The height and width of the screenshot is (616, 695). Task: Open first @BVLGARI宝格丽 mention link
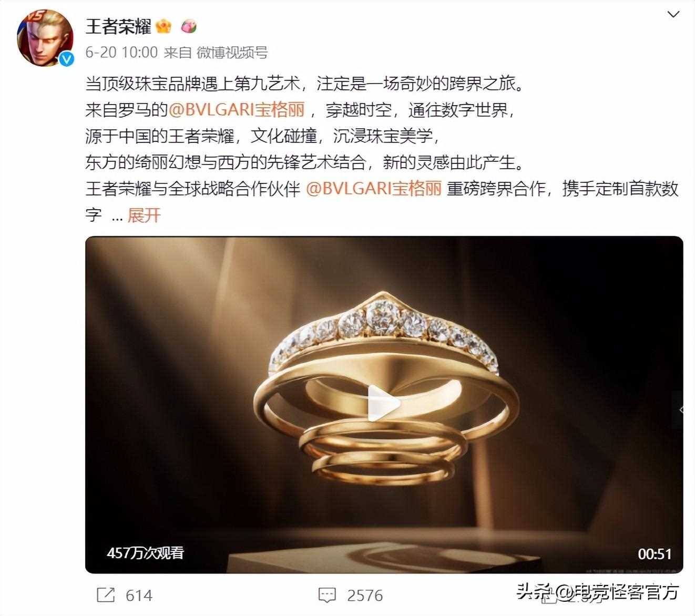point(237,110)
